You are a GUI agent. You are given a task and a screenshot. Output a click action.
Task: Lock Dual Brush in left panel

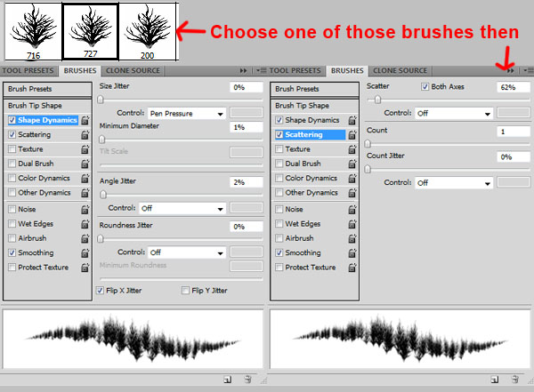tap(85, 164)
